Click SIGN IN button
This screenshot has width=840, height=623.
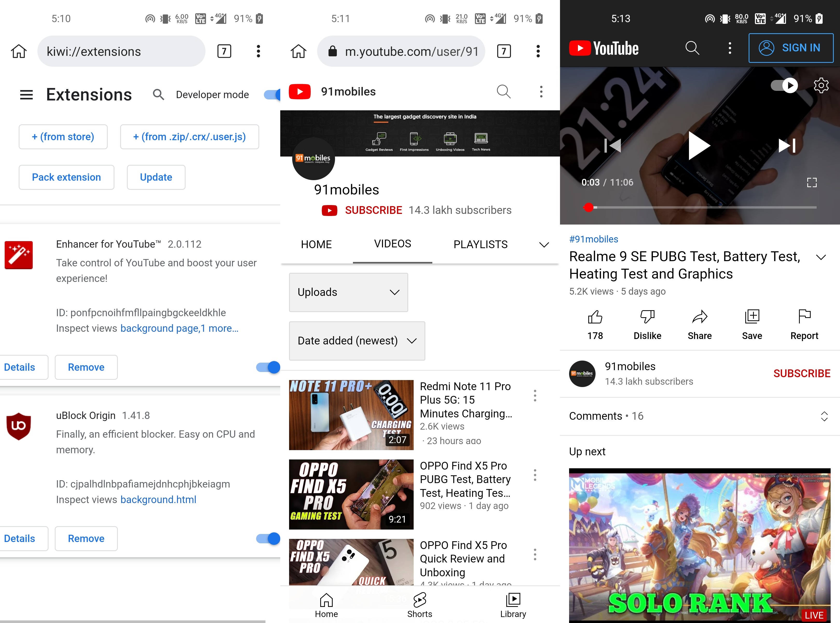[x=791, y=48]
